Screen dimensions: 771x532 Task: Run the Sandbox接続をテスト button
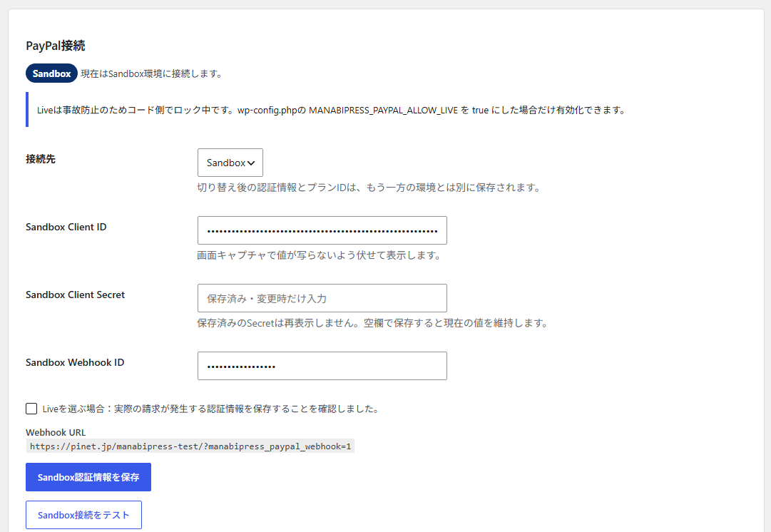pyautogui.click(x=83, y=515)
